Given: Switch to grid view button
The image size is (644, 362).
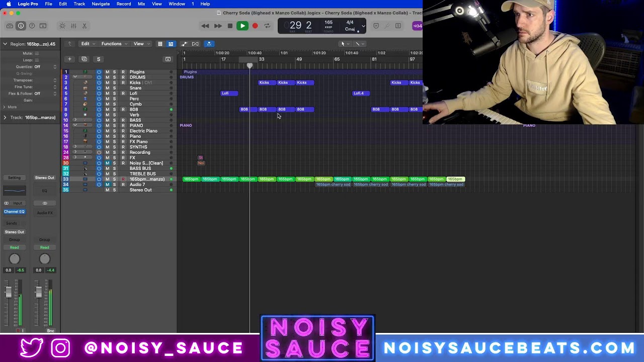Looking at the screenshot, I should point(160,44).
